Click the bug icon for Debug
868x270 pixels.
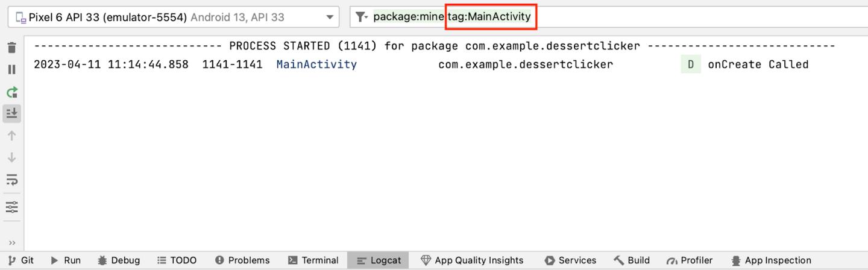tap(103, 260)
